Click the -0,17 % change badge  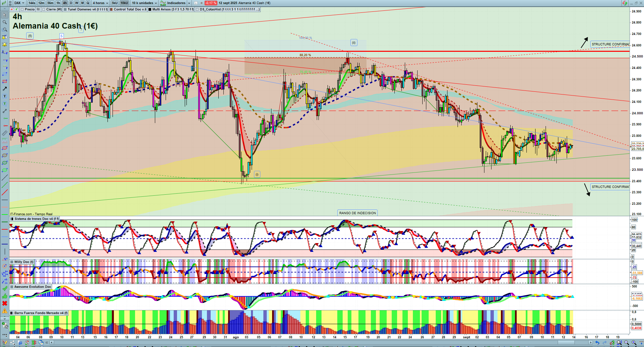pos(211,3)
